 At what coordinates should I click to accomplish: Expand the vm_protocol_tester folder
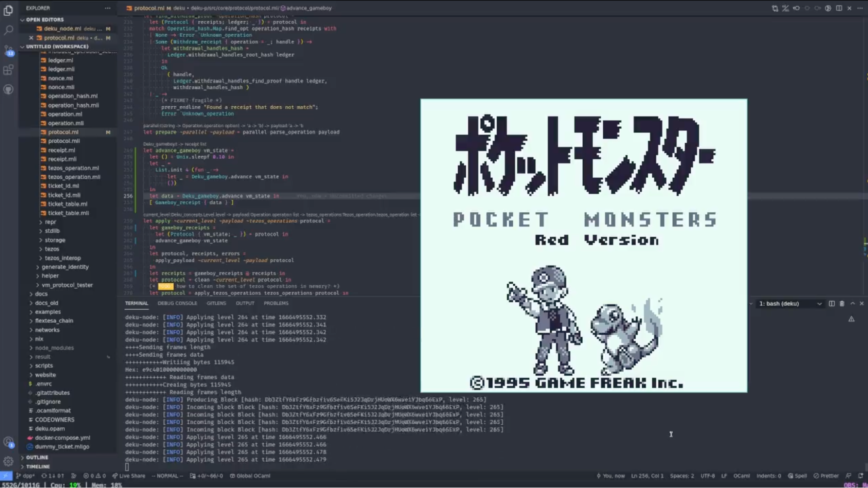[67, 285]
